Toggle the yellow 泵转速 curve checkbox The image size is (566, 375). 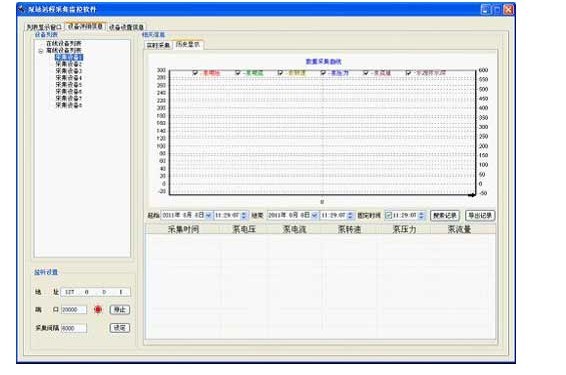[280, 73]
